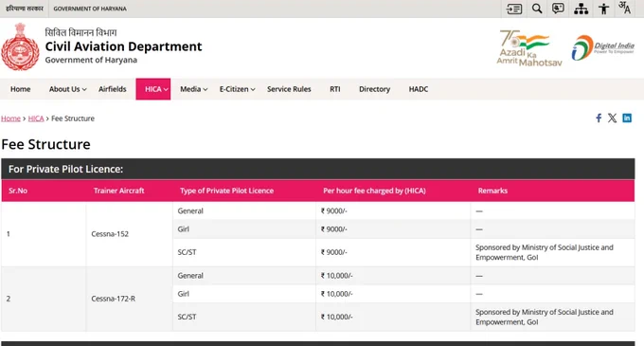Click the 'Sr.No' column header

pos(18,191)
